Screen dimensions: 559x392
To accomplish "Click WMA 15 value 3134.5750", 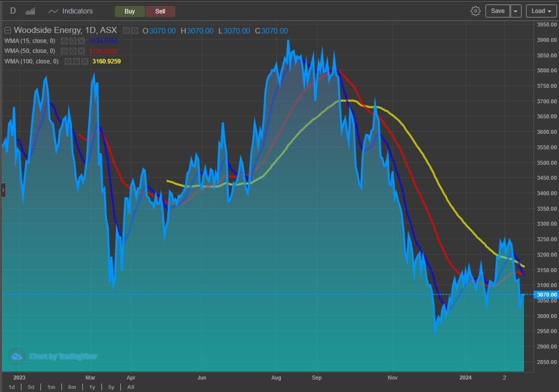I will pyautogui.click(x=103, y=41).
